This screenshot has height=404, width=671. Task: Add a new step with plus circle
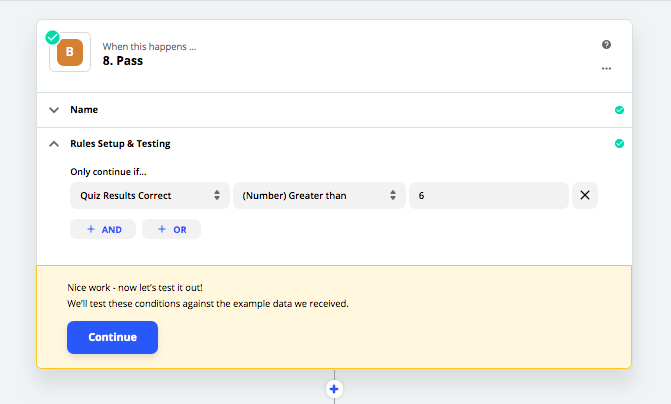tap(334, 389)
